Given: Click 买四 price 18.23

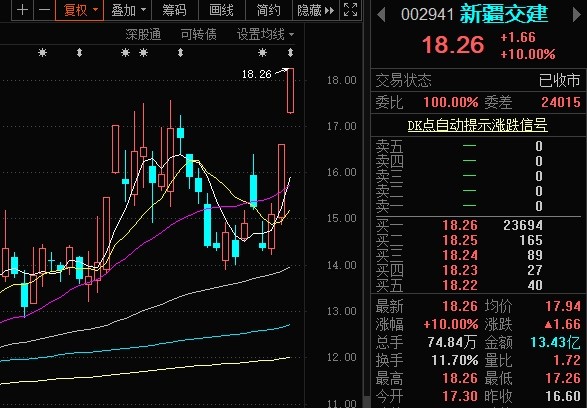Looking at the screenshot, I should [x=460, y=270].
